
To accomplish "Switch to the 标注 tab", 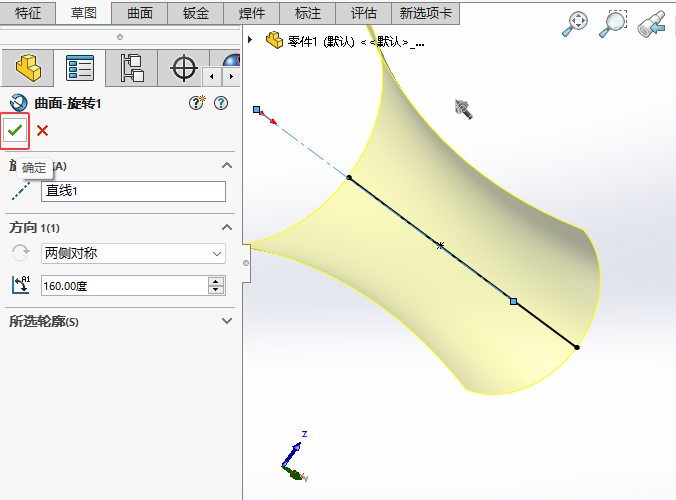I will [308, 13].
